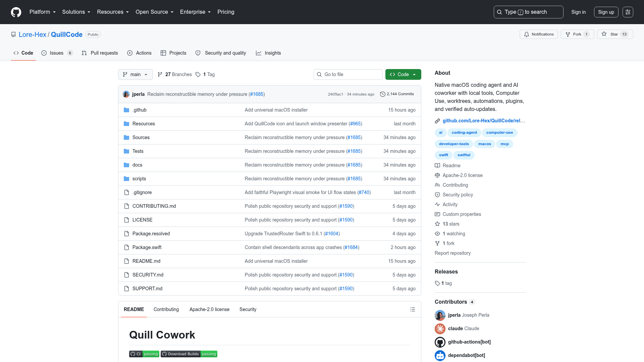Click the .gitignore file icon
Image resolution: width=644 pixels, height=362 pixels.
126,192
